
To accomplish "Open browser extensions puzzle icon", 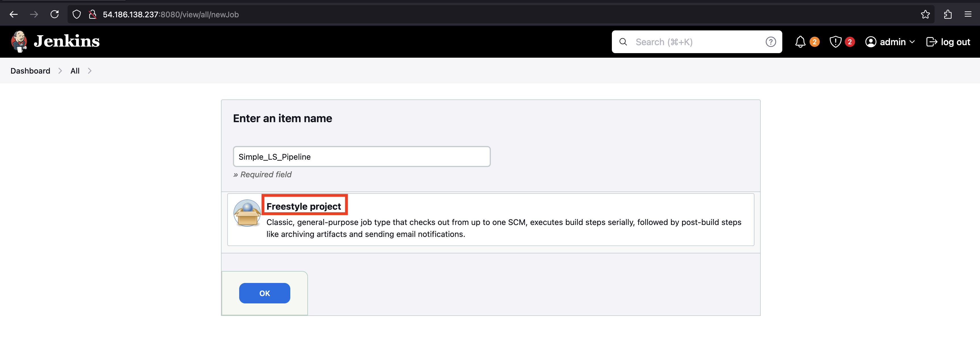I will 948,14.
